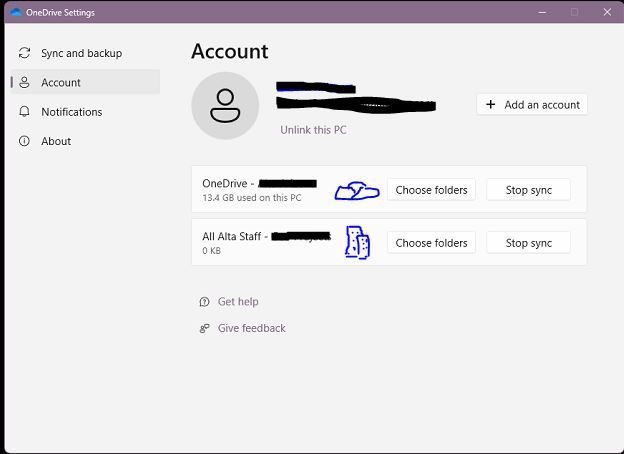Choose folders for the OneDrive row
This screenshot has height=454, width=624.
tap(431, 190)
